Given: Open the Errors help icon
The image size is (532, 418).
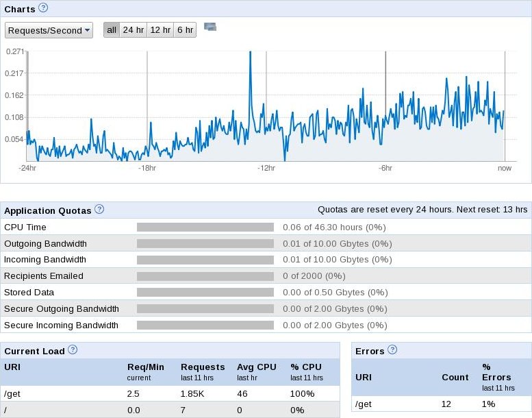Looking at the screenshot, I should pyautogui.click(x=392, y=349).
